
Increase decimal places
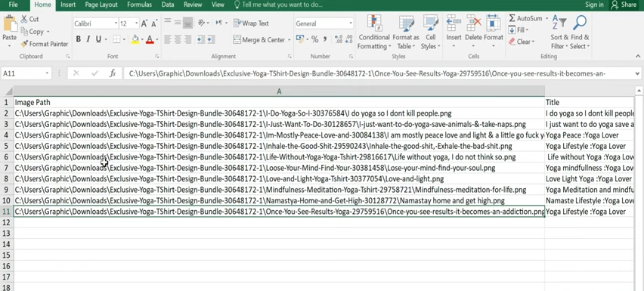339,39
